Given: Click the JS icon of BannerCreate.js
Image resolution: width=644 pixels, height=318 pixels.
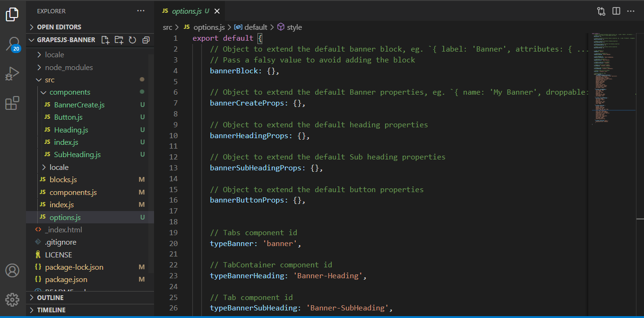Looking at the screenshot, I should click(47, 105).
